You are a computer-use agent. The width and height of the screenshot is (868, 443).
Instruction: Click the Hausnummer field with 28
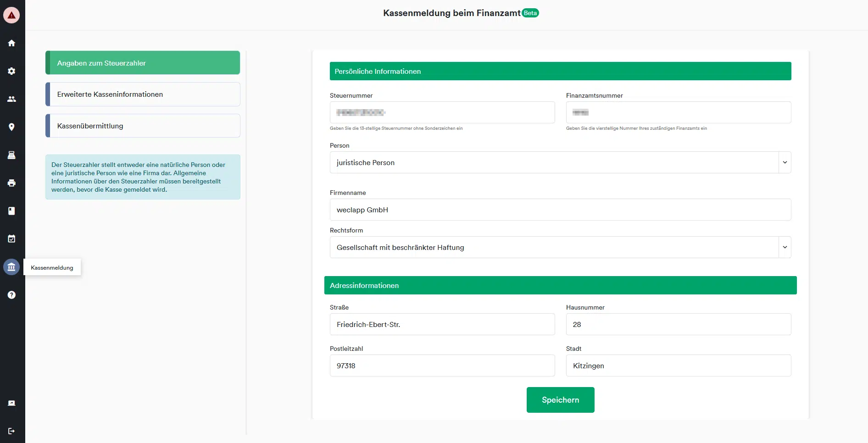pos(679,324)
